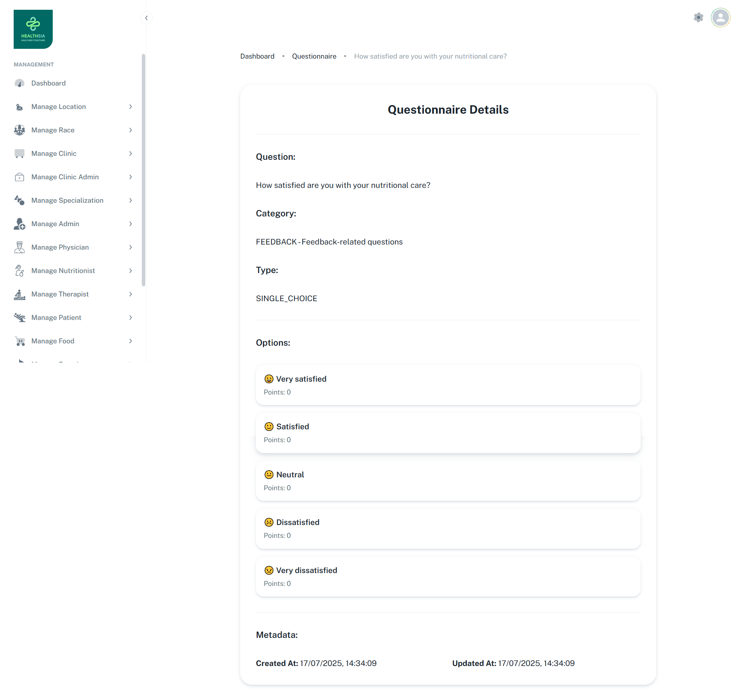This screenshot has width=750, height=700.
Task: Click the Manage Clinic Admin briefcase icon
Action: coord(20,177)
